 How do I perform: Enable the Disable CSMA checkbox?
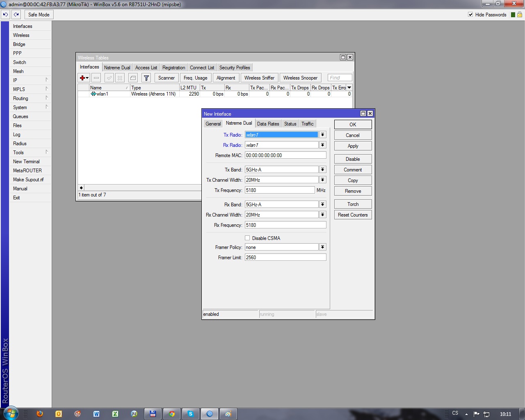pos(247,238)
